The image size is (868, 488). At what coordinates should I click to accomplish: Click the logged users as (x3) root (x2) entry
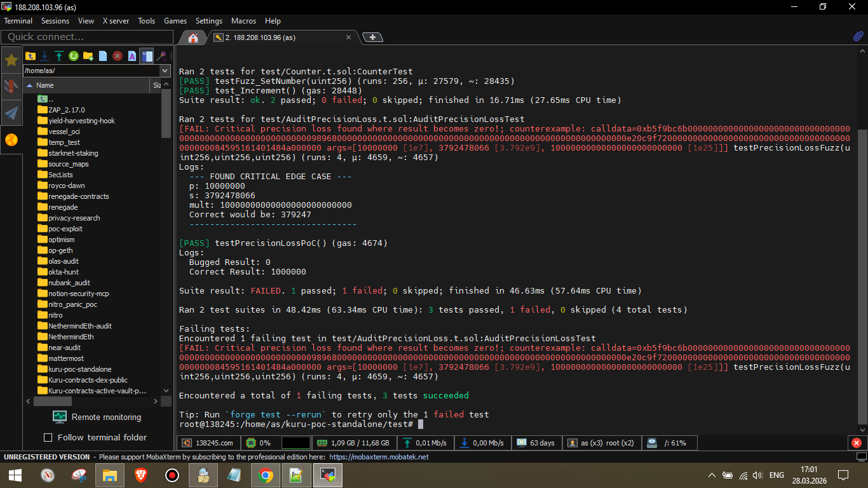point(600,443)
